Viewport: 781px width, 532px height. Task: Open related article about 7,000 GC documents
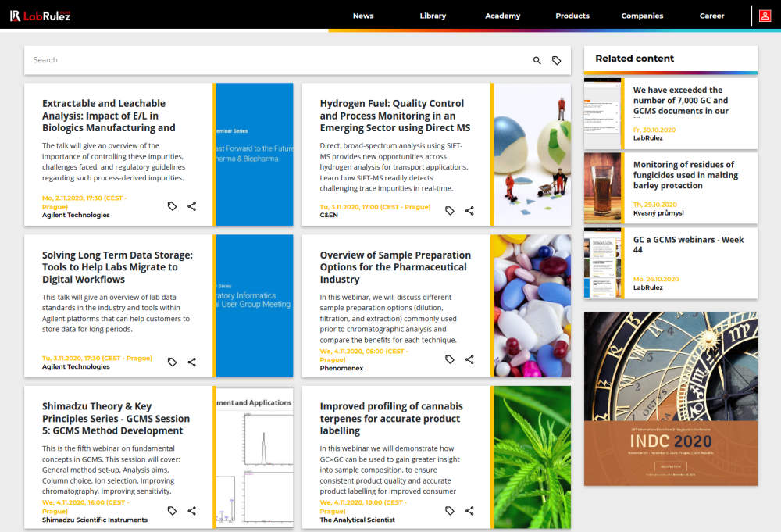coord(681,101)
